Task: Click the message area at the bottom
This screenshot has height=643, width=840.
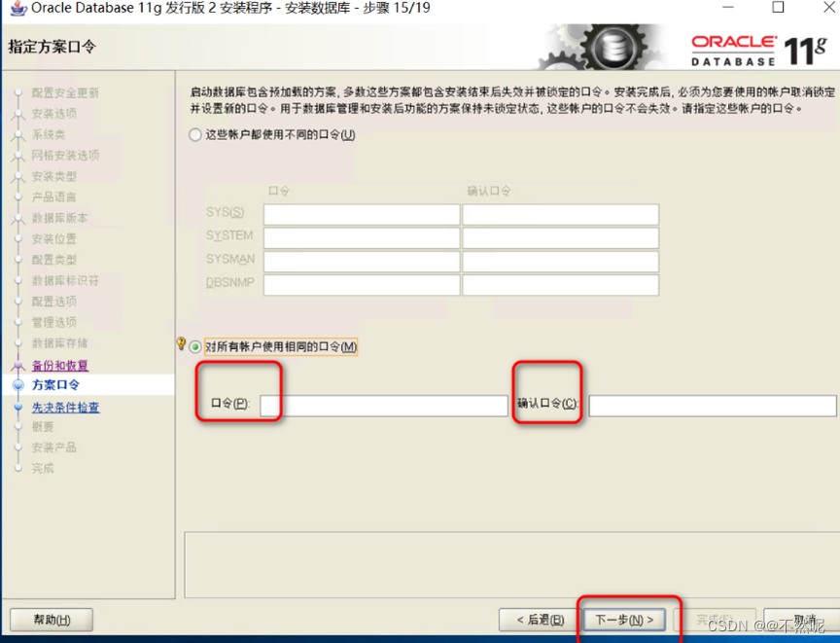Action: [x=511, y=565]
